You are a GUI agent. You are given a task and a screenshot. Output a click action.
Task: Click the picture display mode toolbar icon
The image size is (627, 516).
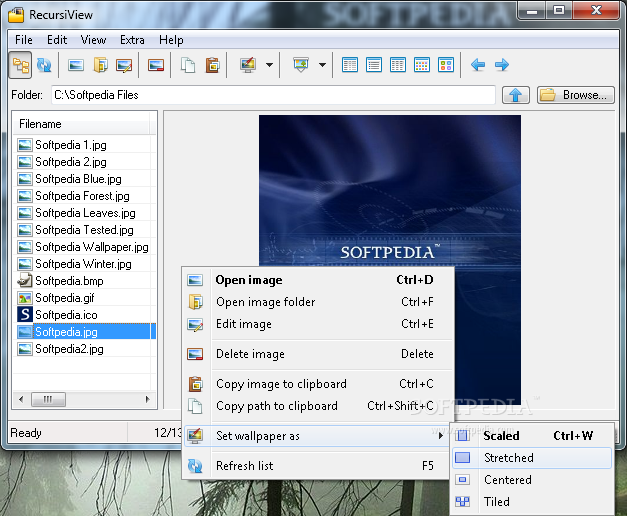[301, 65]
